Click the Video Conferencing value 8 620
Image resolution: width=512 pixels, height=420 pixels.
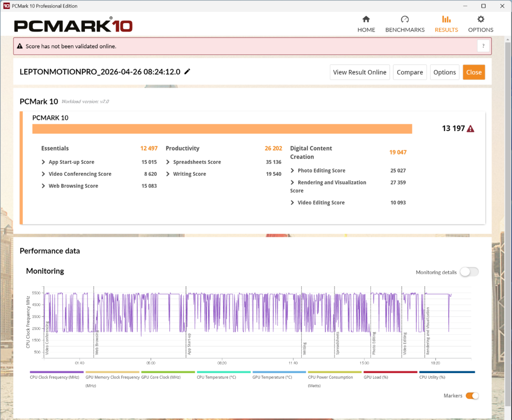[x=151, y=174]
